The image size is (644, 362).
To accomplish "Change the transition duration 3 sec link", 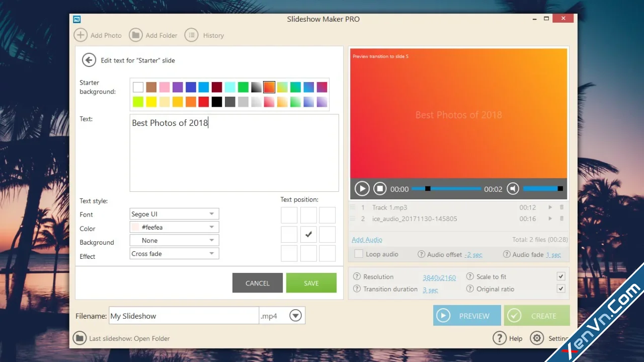I will click(x=430, y=290).
